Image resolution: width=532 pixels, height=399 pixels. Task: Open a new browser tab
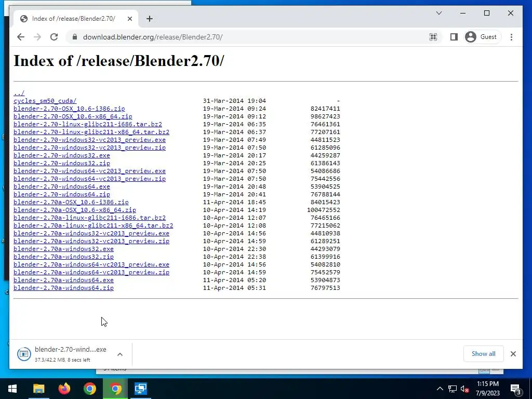(150, 19)
